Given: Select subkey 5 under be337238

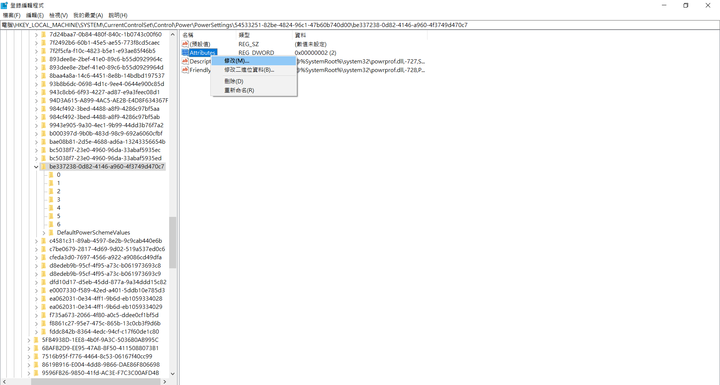Looking at the screenshot, I should tap(58, 216).
